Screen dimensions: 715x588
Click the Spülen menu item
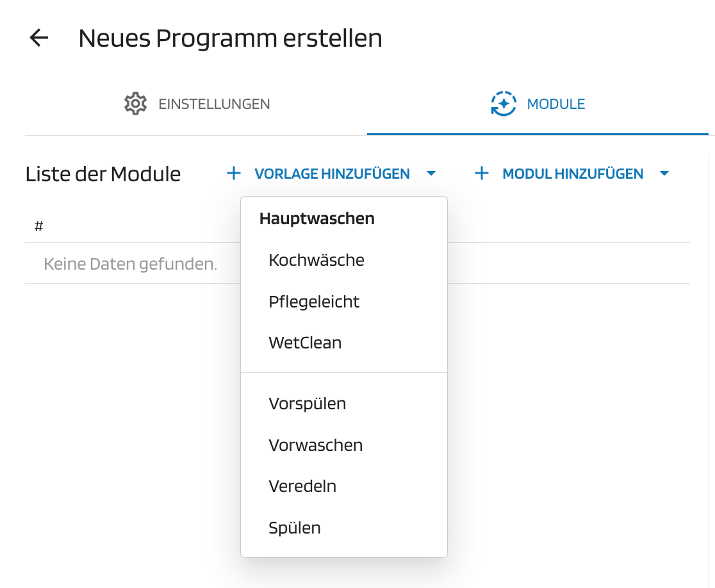point(295,528)
